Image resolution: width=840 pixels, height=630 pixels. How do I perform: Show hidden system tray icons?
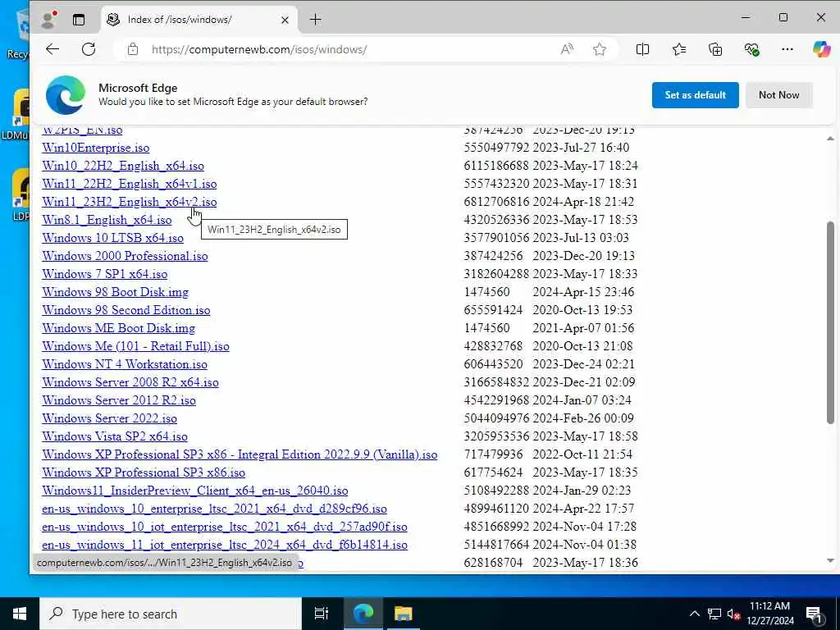694,614
